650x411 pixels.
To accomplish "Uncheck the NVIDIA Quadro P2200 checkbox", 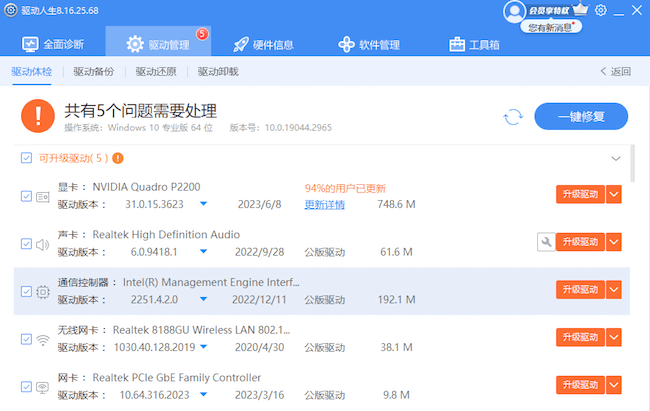I will coord(26,196).
